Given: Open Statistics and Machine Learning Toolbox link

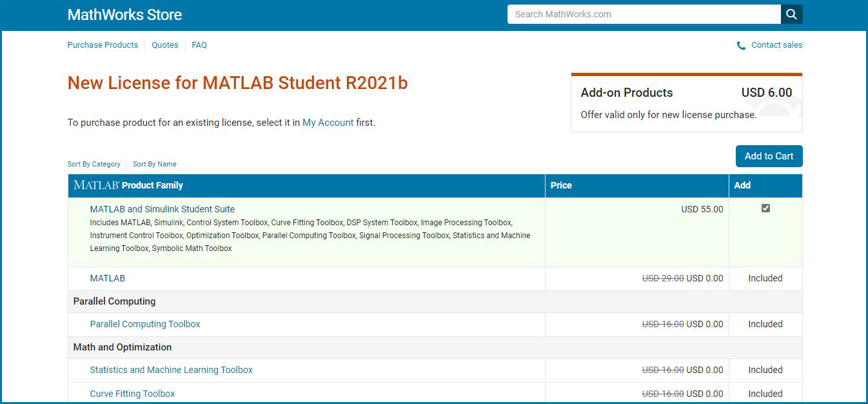Looking at the screenshot, I should pos(172,370).
